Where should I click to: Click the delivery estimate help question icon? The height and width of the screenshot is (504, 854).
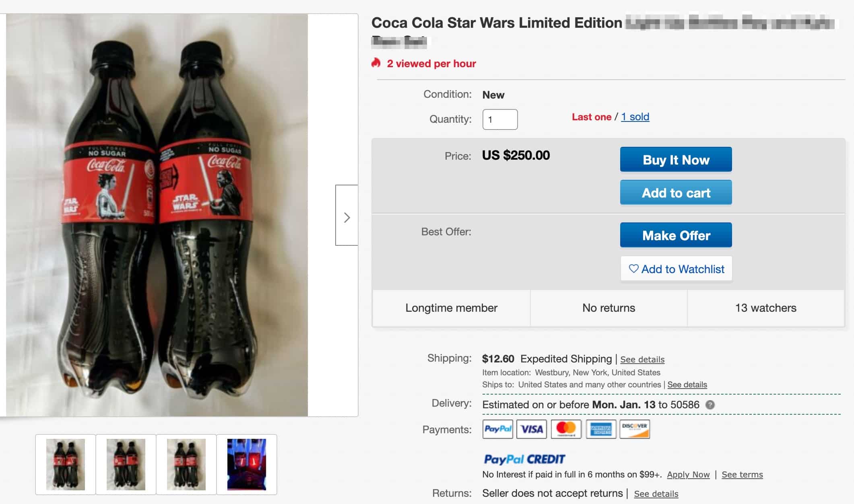pyautogui.click(x=710, y=405)
